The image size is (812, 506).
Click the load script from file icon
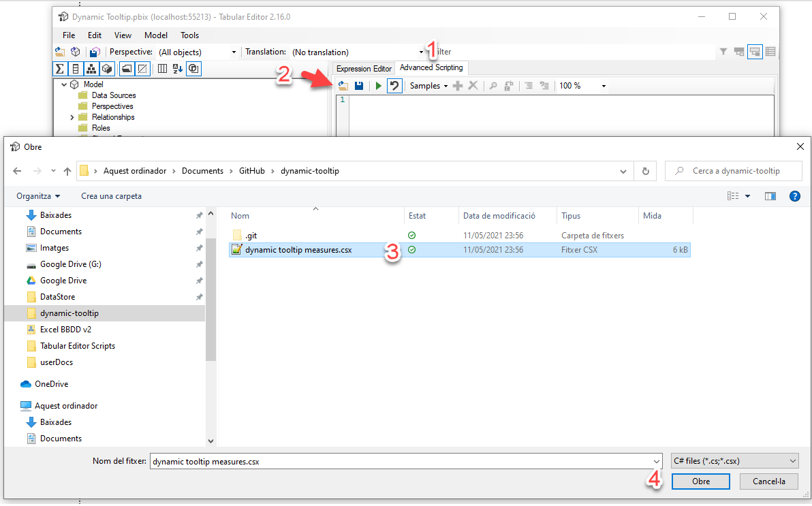(343, 86)
